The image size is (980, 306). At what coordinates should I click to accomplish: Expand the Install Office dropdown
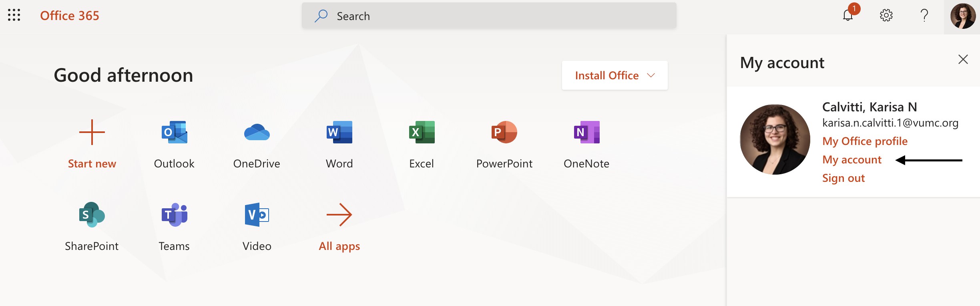pyautogui.click(x=615, y=75)
